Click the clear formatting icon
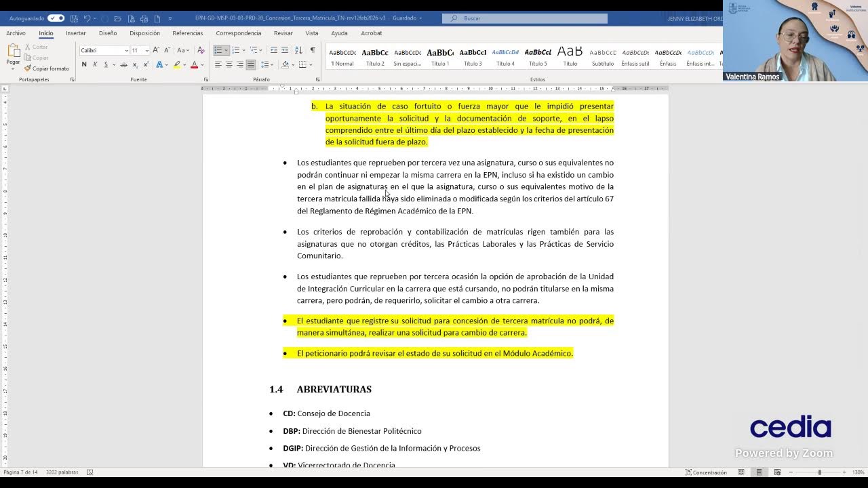Image resolution: width=868 pixels, height=488 pixels. click(201, 50)
